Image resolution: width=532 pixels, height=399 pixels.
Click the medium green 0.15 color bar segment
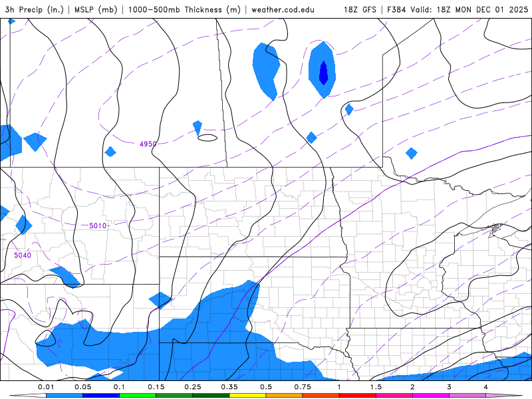(x=174, y=396)
